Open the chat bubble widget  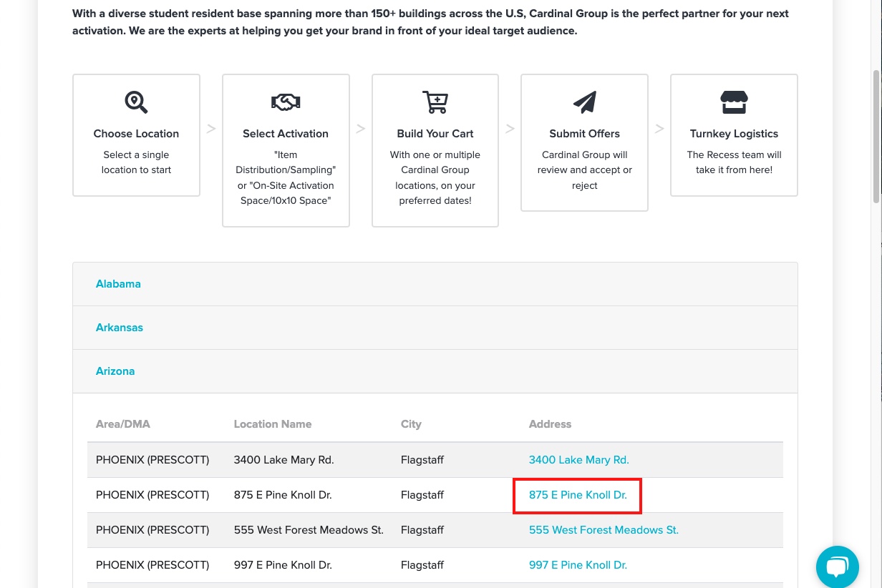click(837, 567)
